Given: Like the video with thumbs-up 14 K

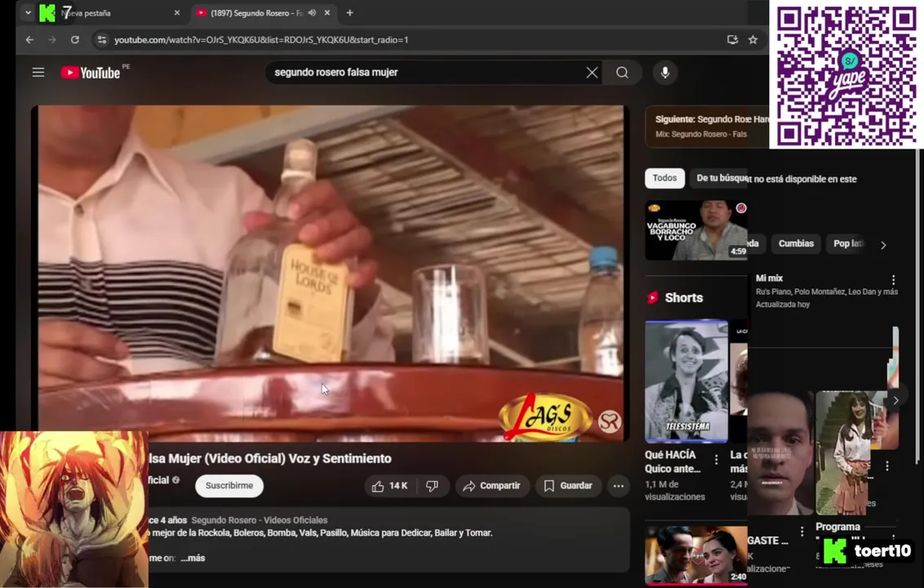Looking at the screenshot, I should pyautogui.click(x=390, y=485).
